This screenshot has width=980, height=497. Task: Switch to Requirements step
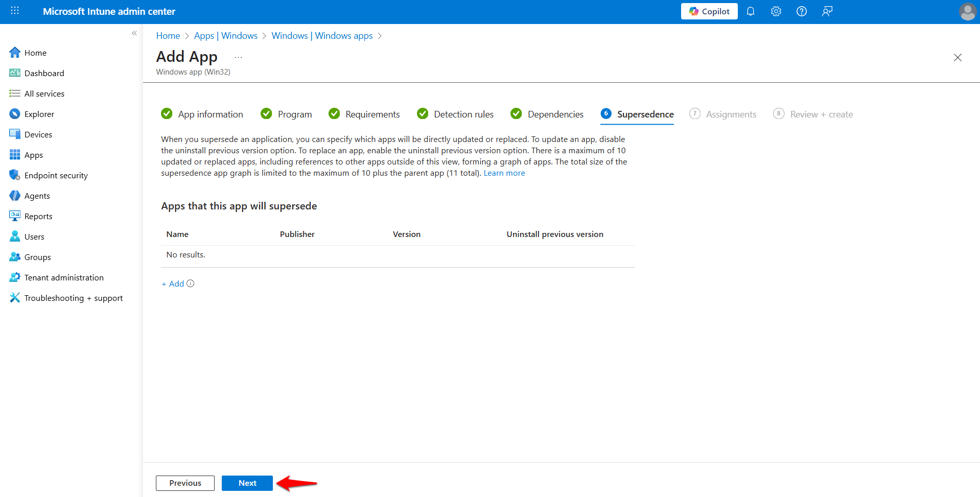click(x=364, y=114)
